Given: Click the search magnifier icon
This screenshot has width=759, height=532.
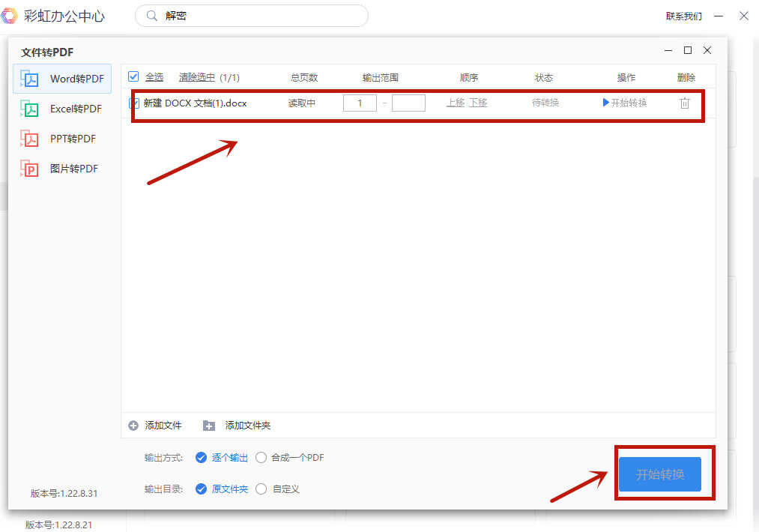Looking at the screenshot, I should coord(152,16).
